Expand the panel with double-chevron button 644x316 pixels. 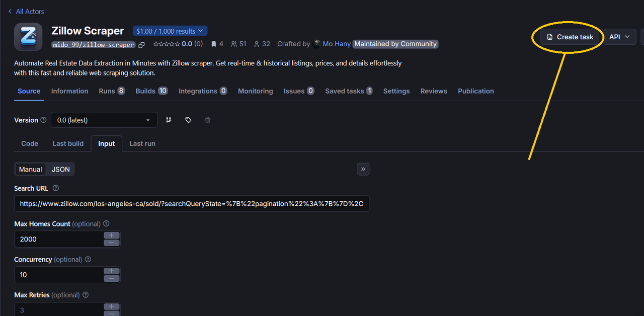tap(363, 169)
